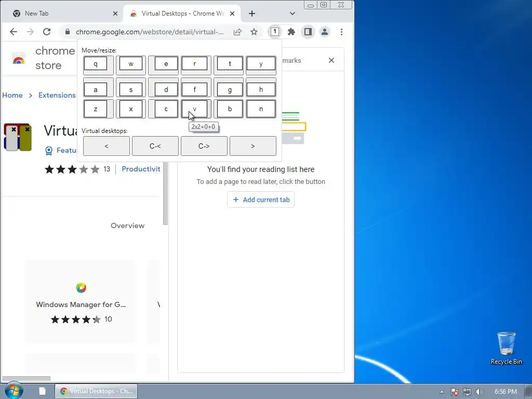Screen dimensions: 532x399
Task: Click the 'q' move/resize layout button
Action: [x=98, y=65]
